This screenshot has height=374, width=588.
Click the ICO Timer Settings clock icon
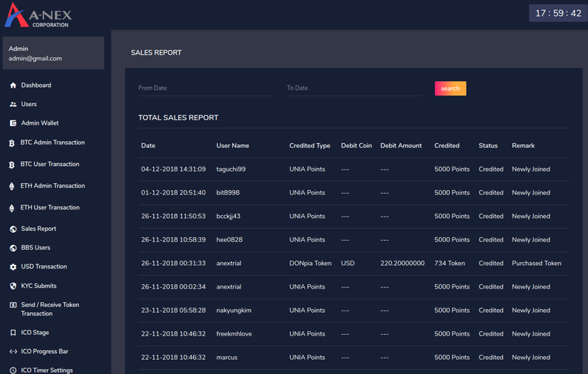pos(13,370)
